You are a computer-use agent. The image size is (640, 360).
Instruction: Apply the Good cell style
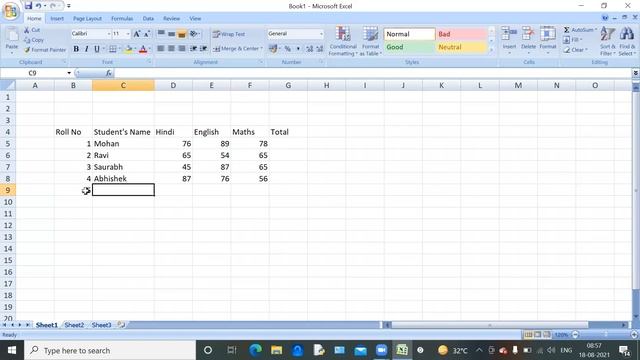tap(409, 47)
